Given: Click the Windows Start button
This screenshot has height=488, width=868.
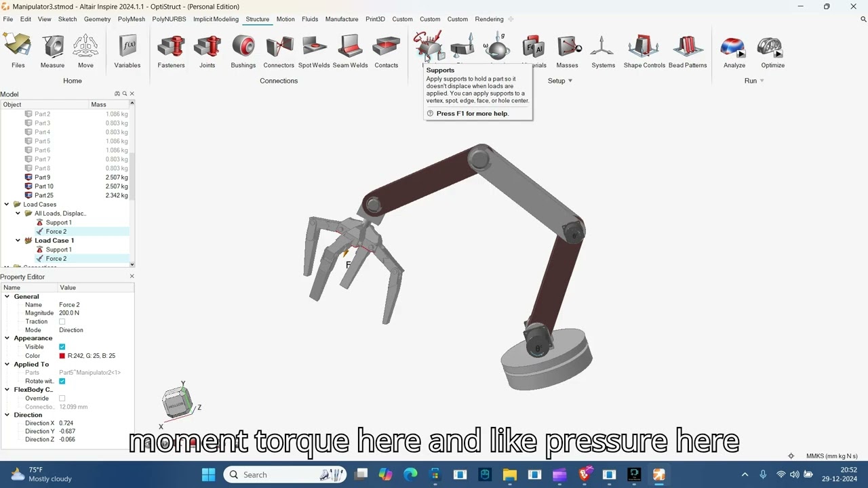Looking at the screenshot, I should pyautogui.click(x=208, y=474).
